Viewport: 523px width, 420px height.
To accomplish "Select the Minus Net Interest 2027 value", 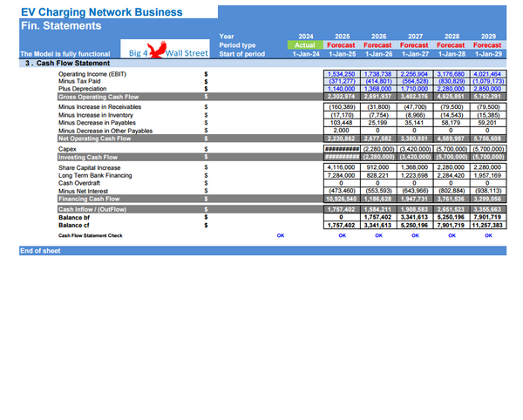I will click(414, 191).
